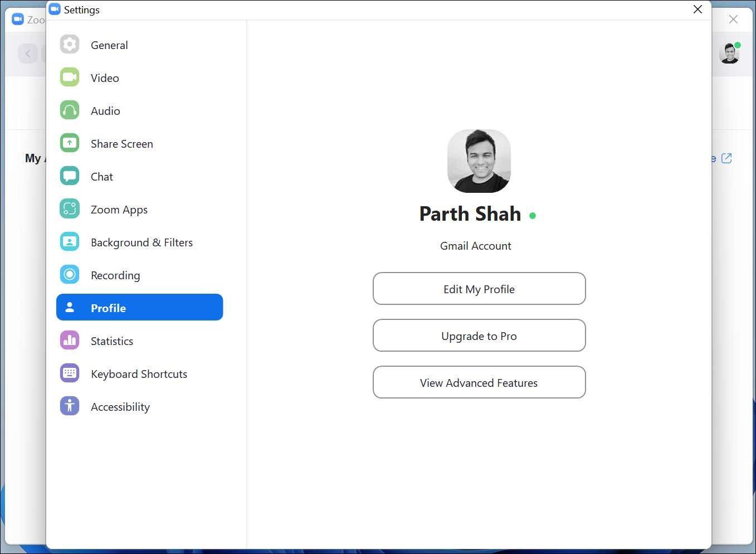Open Accessibility icon
Viewport: 756px width, 554px height.
click(70, 406)
